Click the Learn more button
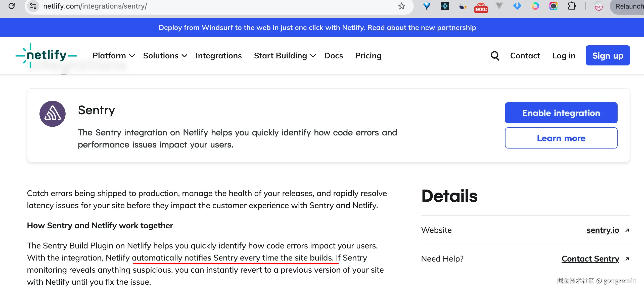Viewport: 644px width, 292px height. point(561,138)
